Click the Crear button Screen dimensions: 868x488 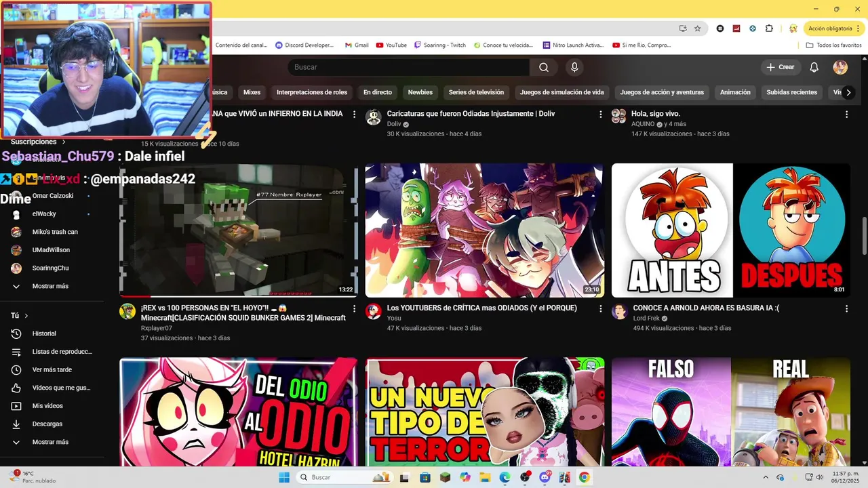point(781,67)
